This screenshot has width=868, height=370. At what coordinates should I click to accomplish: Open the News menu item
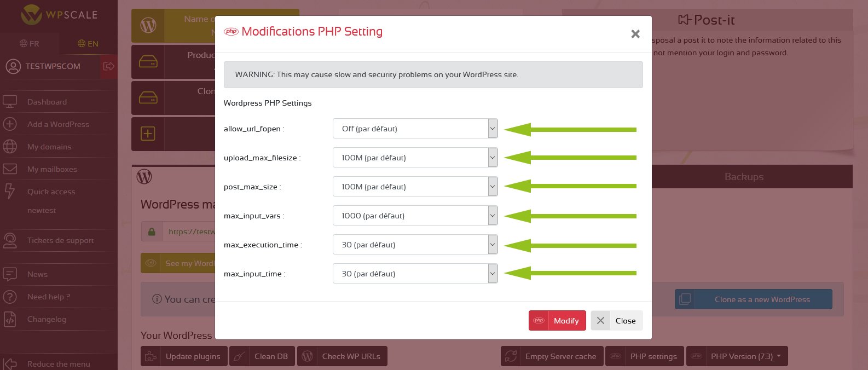(x=37, y=274)
